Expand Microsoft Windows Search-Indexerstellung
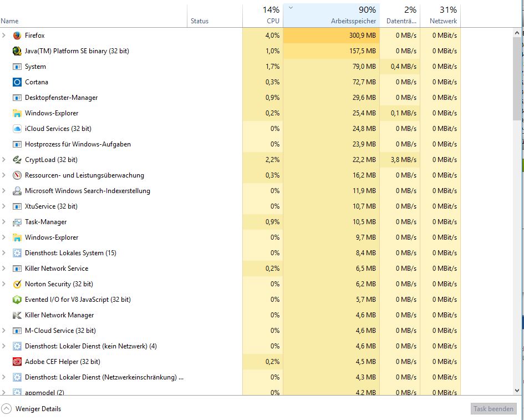Image resolution: width=524 pixels, height=420 pixels. [4, 191]
